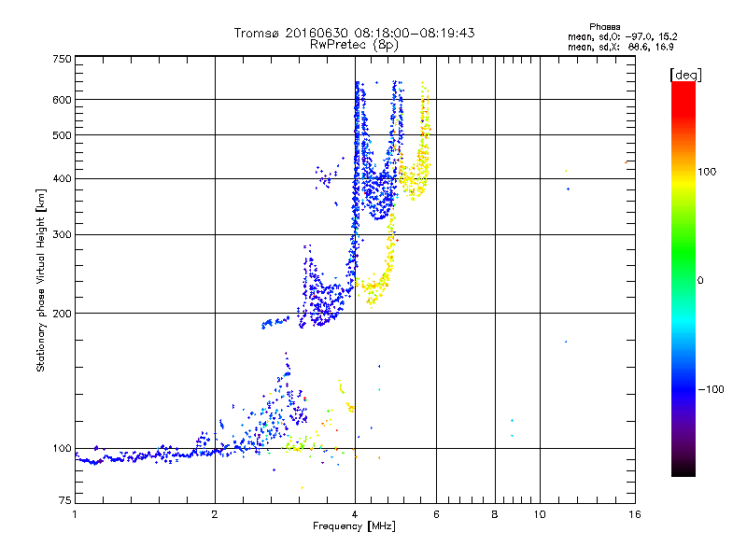Click the colorbar tick label '0'
Image resolution: width=747 pixels, height=560 pixels.
[x=700, y=281]
